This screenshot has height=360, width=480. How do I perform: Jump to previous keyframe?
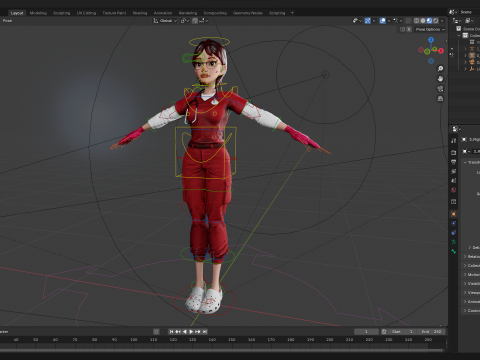[178, 332]
